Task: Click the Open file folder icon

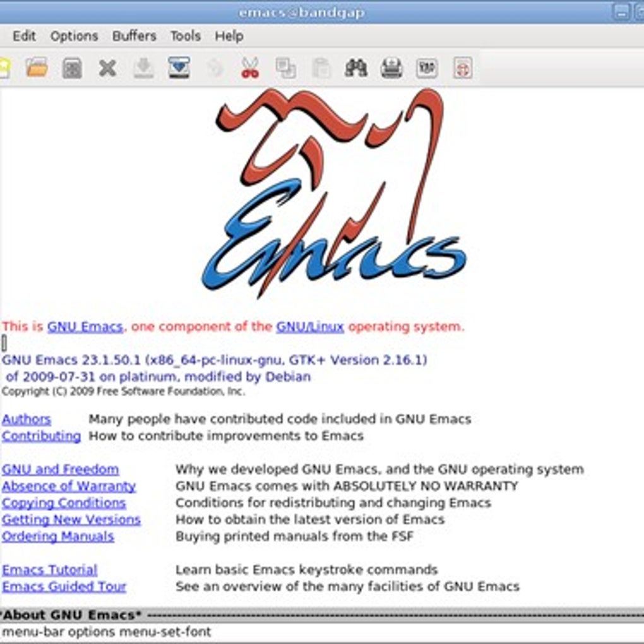Action: click(37, 68)
